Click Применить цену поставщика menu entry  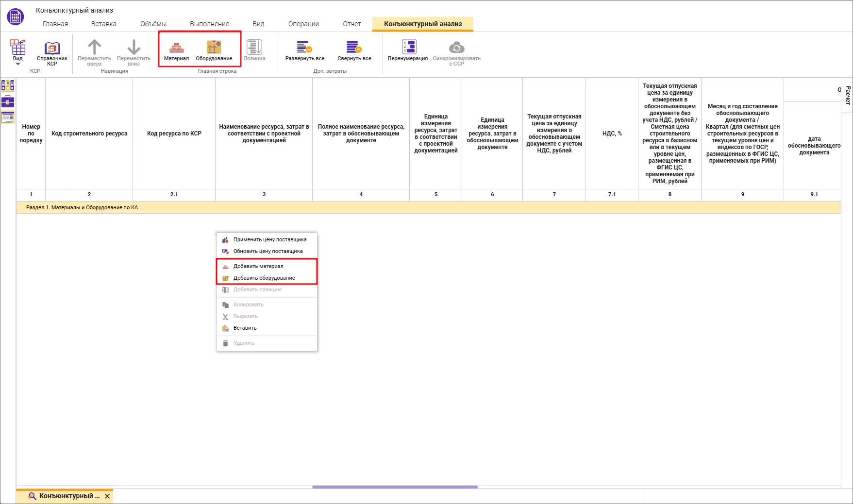pyautogui.click(x=269, y=239)
